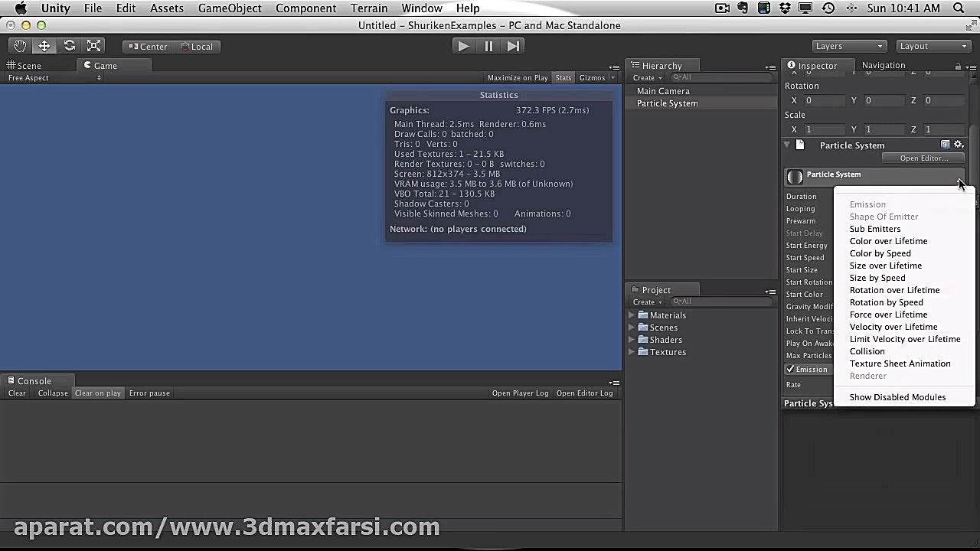Viewport: 980px width, 551px height.
Task: Open the Project panel options menu icon
Action: (770, 291)
